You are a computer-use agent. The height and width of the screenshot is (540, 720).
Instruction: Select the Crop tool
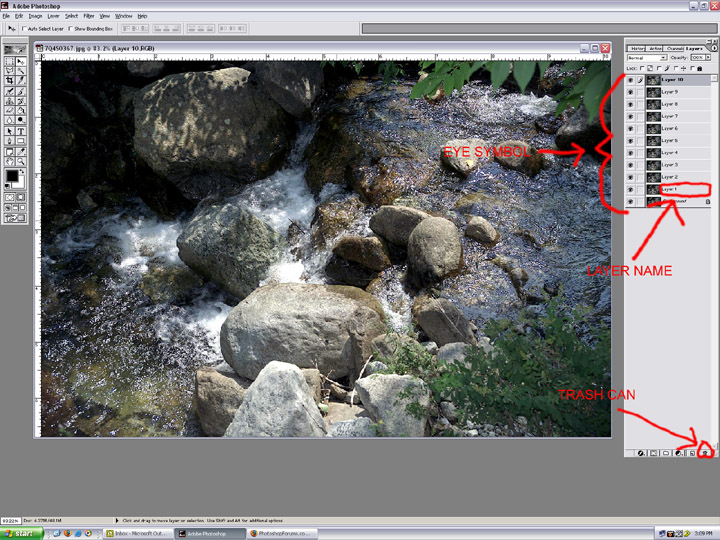[10, 82]
